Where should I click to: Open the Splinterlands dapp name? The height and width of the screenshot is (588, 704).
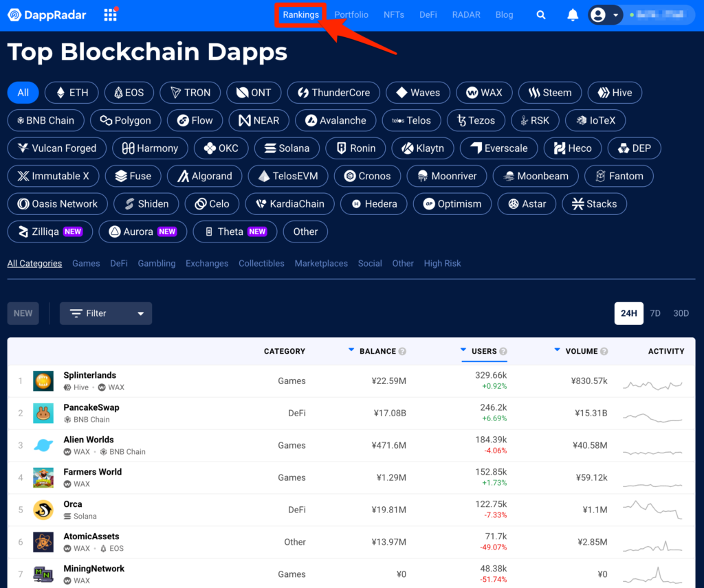pyautogui.click(x=90, y=376)
